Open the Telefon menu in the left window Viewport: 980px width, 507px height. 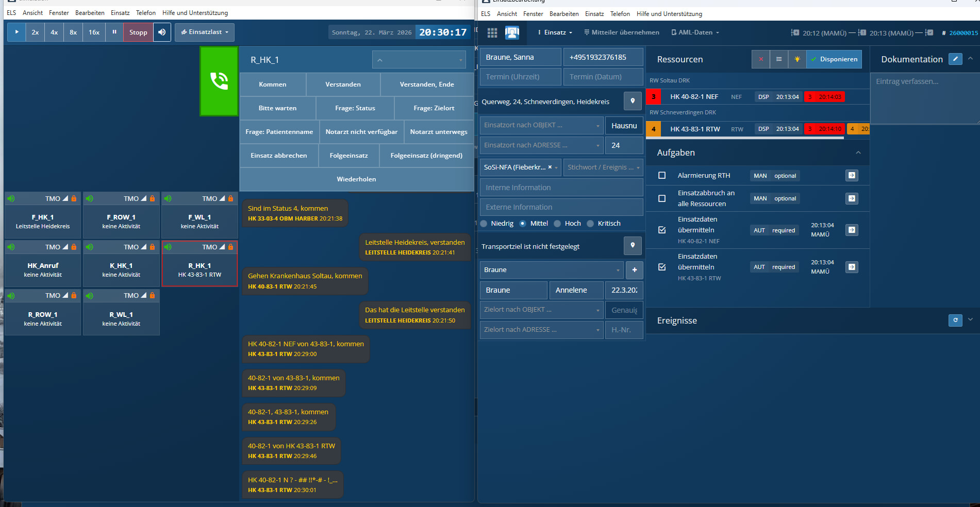(x=145, y=13)
